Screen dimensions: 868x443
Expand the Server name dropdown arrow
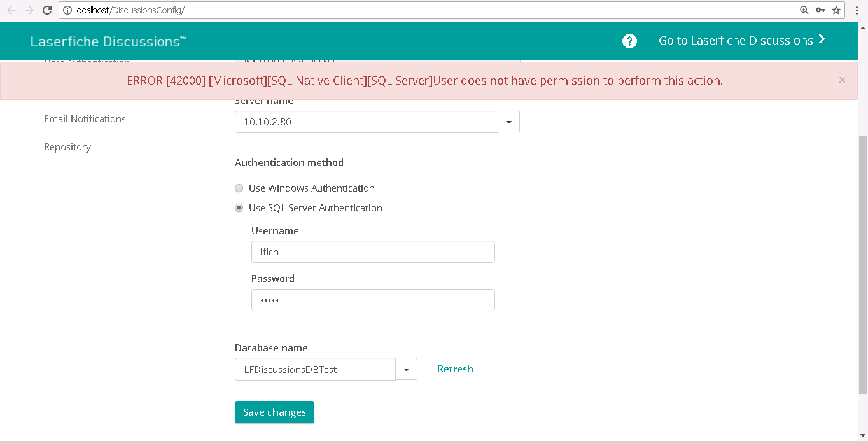tap(509, 122)
